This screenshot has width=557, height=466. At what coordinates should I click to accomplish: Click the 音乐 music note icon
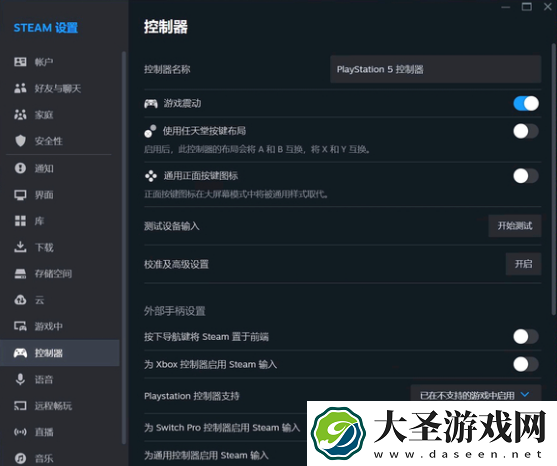[x=20, y=458]
